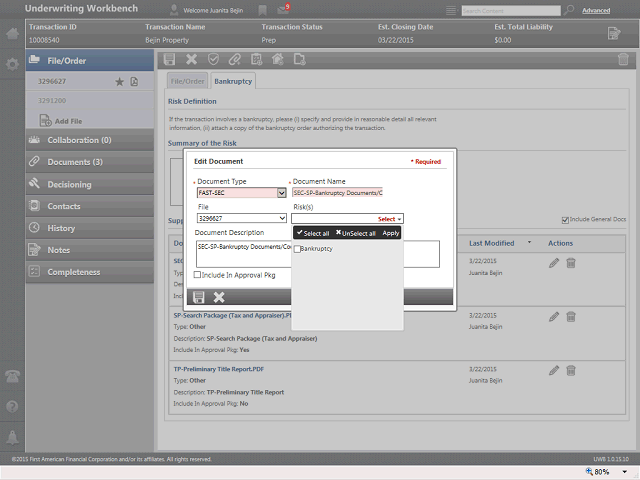This screenshot has height=480, width=640.
Task: Switch to the Bankruptcy tab
Action: (x=233, y=81)
